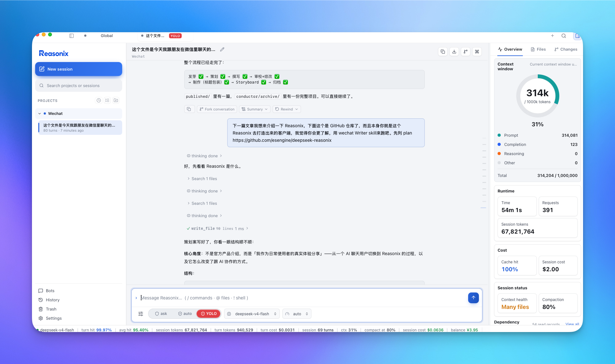Image resolution: width=615 pixels, height=364 pixels.
Task: Toggle the right panel icon in title bar
Action: (x=577, y=36)
